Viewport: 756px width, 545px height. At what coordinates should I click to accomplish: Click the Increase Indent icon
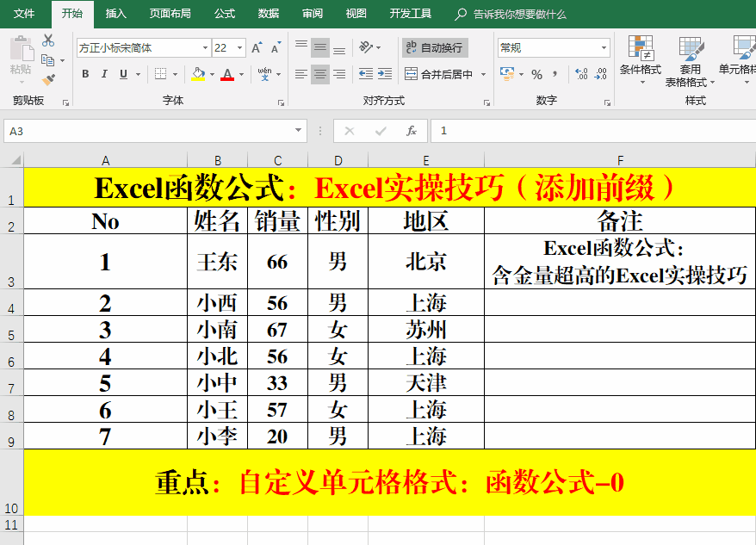coord(385,75)
